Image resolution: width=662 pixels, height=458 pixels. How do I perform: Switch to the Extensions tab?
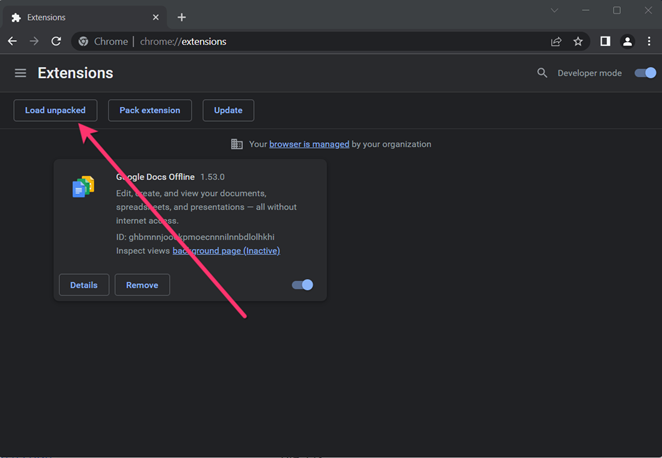tap(80, 17)
